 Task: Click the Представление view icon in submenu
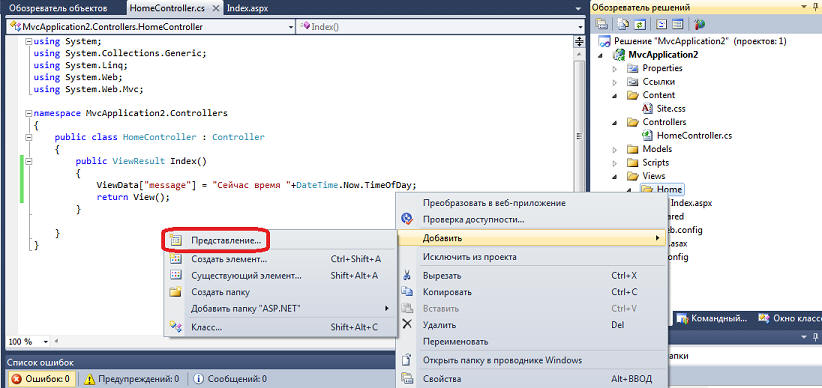176,241
